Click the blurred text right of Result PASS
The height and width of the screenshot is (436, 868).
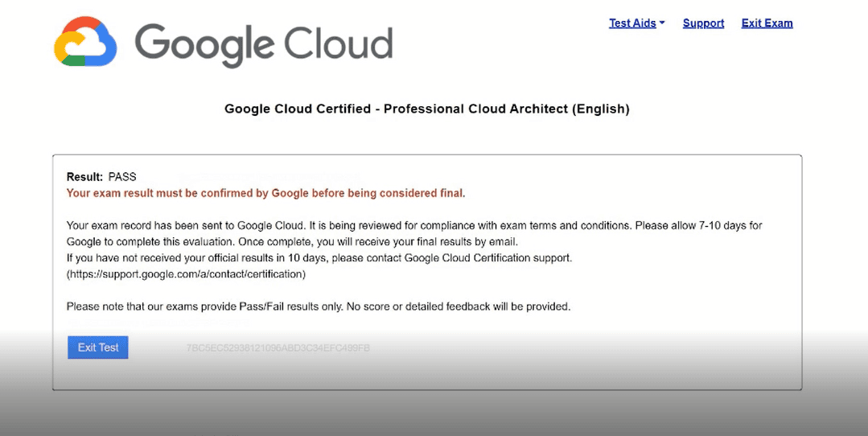coord(265,176)
